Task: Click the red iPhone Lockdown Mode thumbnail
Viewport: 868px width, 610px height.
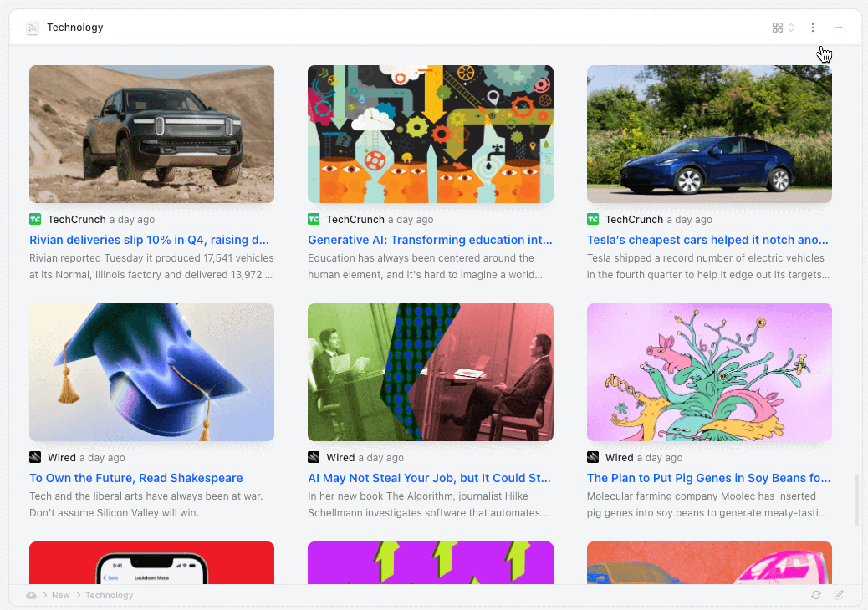Action: coord(152,563)
